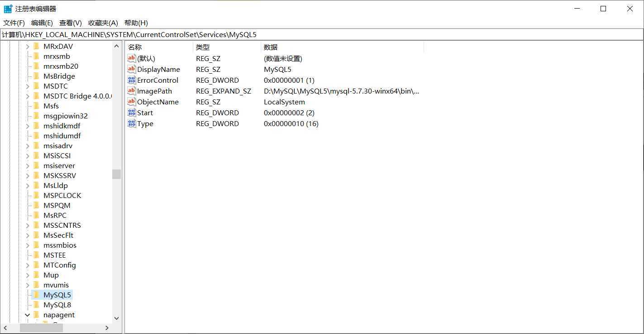The height and width of the screenshot is (334, 644).
Task: Click the folder icon of mshidkmdf key
Action: click(x=37, y=126)
